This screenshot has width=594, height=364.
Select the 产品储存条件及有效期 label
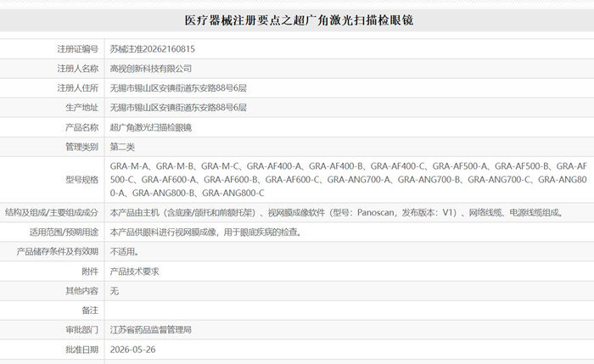pos(57,251)
